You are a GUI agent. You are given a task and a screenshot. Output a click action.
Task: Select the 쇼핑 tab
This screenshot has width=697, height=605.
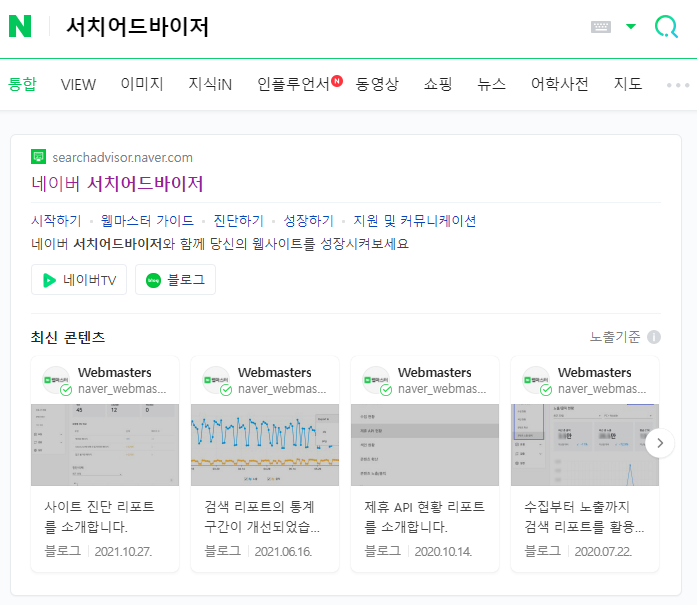tap(438, 84)
